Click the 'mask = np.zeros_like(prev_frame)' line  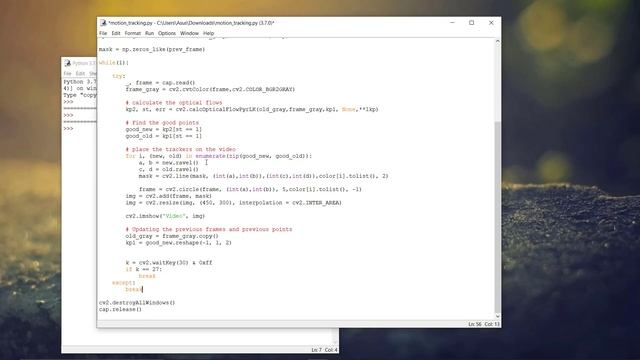coord(152,49)
